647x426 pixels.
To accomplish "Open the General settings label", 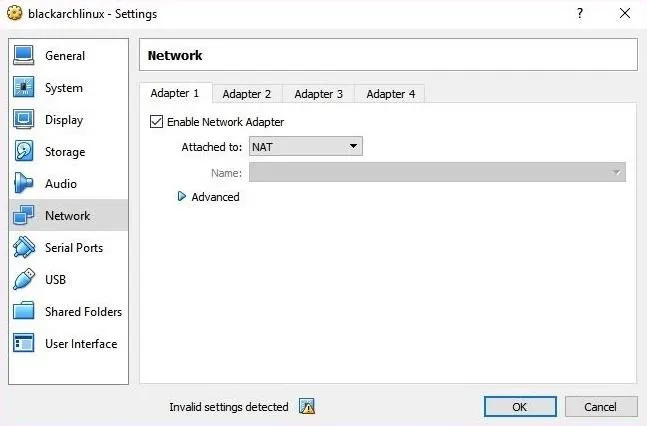I will click(65, 56).
